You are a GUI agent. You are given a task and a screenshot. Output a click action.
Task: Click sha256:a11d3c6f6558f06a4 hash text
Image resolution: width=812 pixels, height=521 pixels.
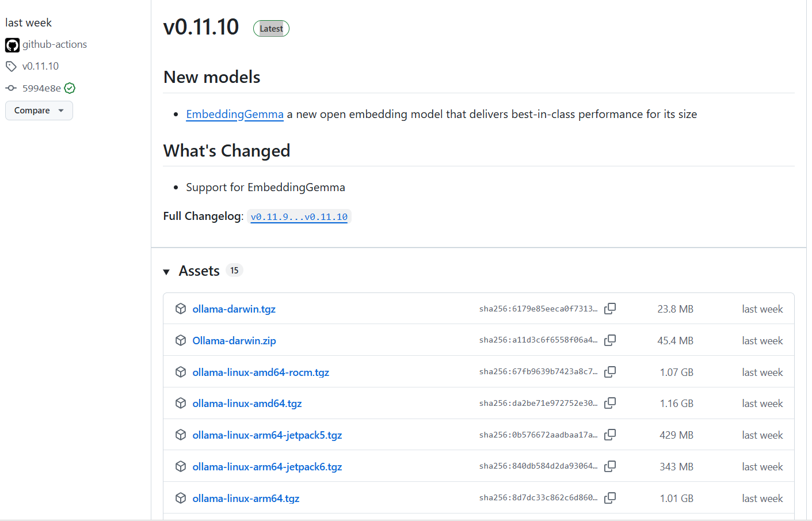pos(538,340)
